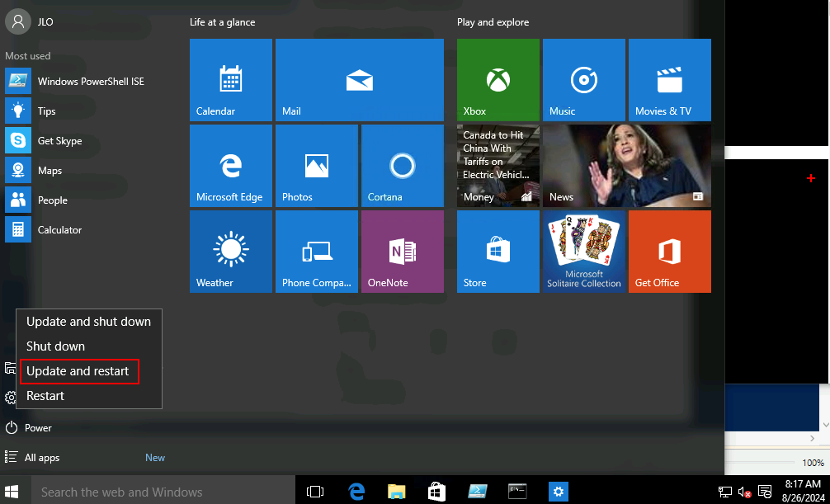Open the Weather tile
The image size is (830, 504).
[231, 252]
